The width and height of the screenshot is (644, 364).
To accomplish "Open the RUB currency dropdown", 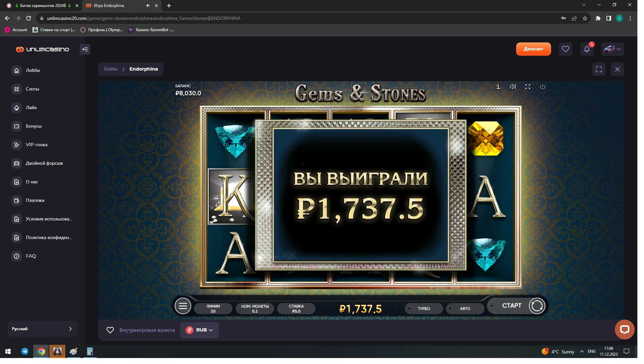I will tap(200, 330).
